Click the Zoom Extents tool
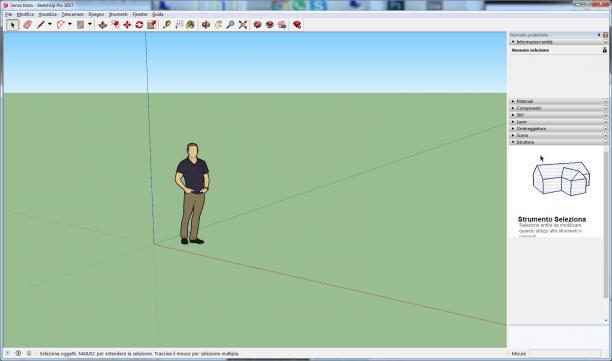 (x=243, y=25)
